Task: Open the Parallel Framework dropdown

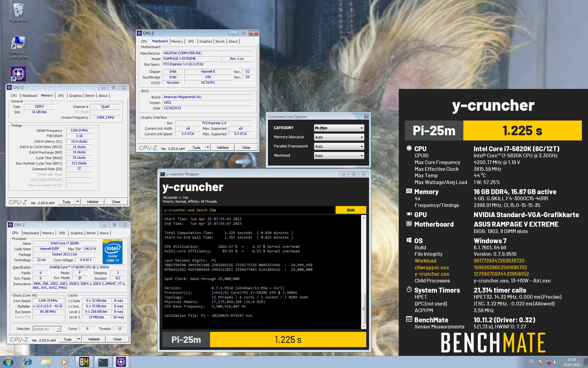Action: [339, 147]
